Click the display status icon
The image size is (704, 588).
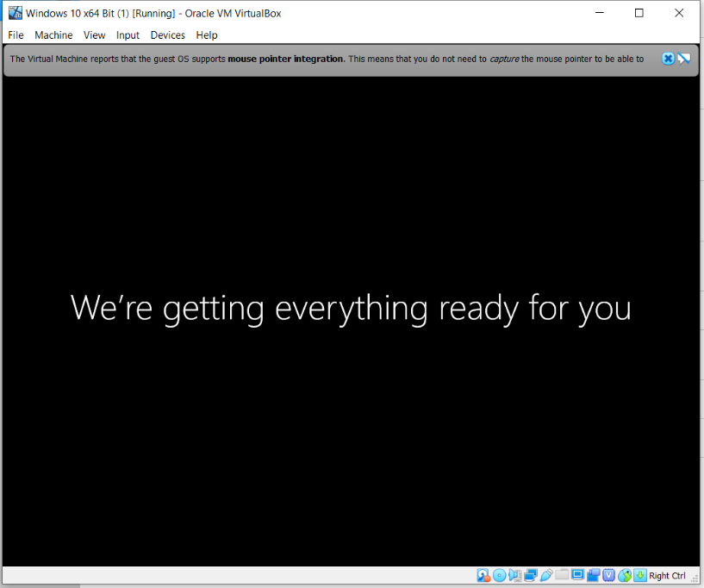pos(577,575)
